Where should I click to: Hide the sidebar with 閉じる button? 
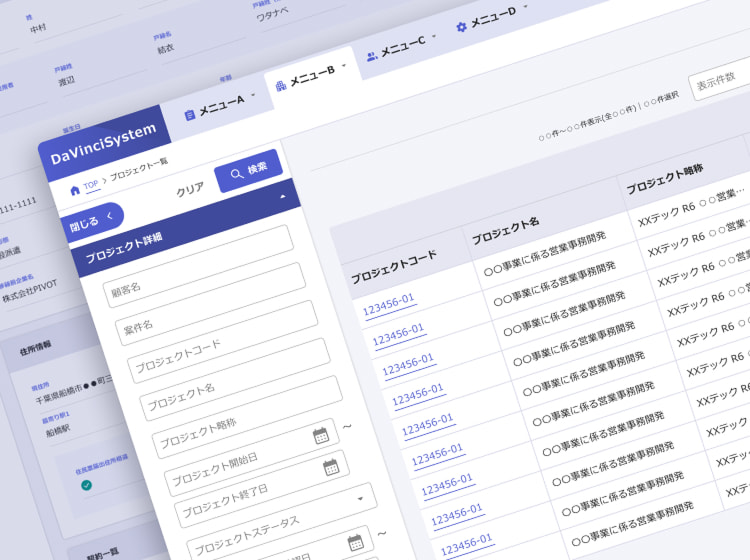(x=90, y=222)
